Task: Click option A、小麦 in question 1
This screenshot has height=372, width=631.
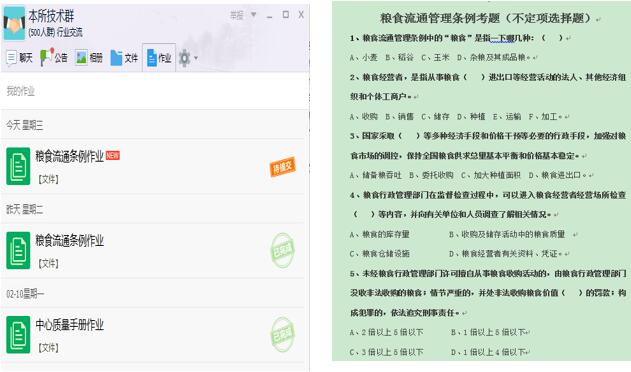Action: [363, 58]
